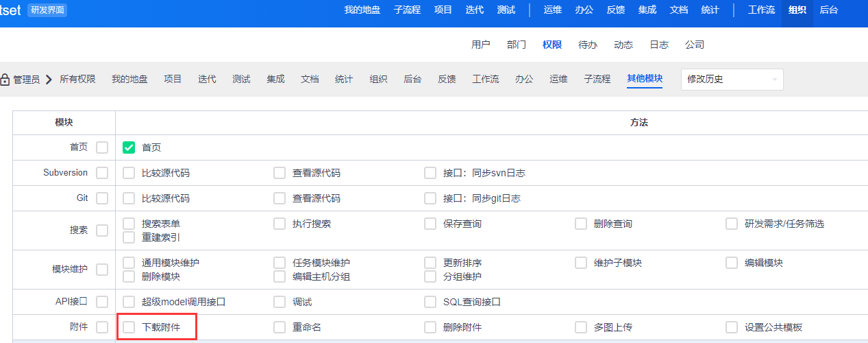The image size is (868, 343).
Task: Click the 所有权限 link
Action: [77, 79]
